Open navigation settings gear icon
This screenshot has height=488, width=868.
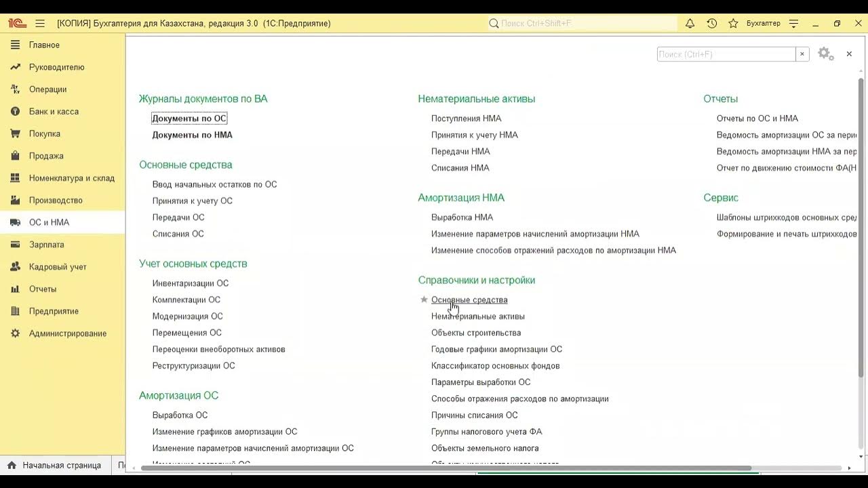pos(825,54)
